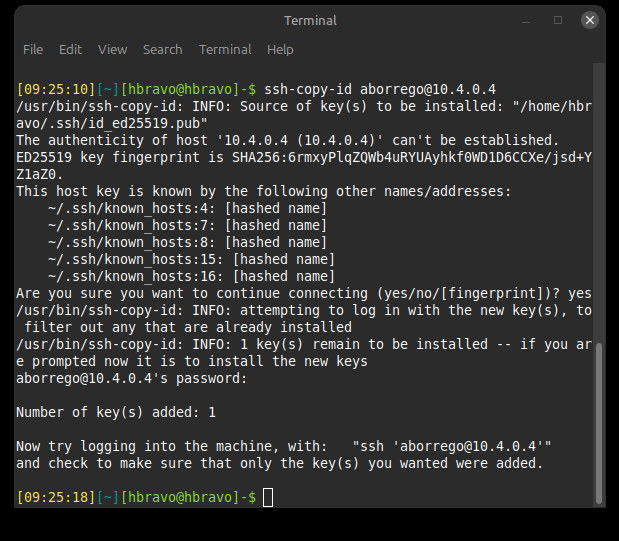Open the Edit menu
The width and height of the screenshot is (619, 541).
70,49
